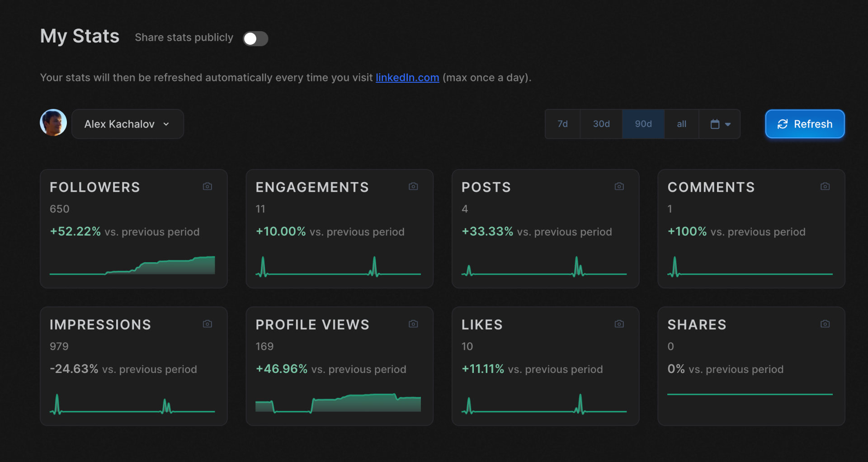This screenshot has height=462, width=868.
Task: Select the 7d time range tab
Action: [562, 124]
